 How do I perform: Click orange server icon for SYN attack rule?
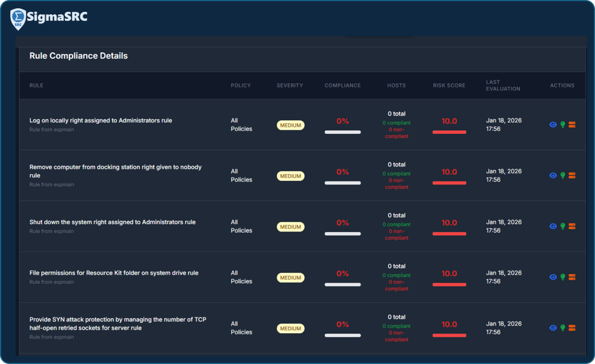click(572, 328)
